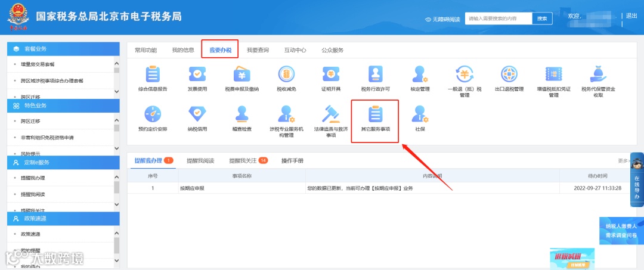Open 跨区迁移 under 特色业务
644x270 pixels.
(x=31, y=121)
